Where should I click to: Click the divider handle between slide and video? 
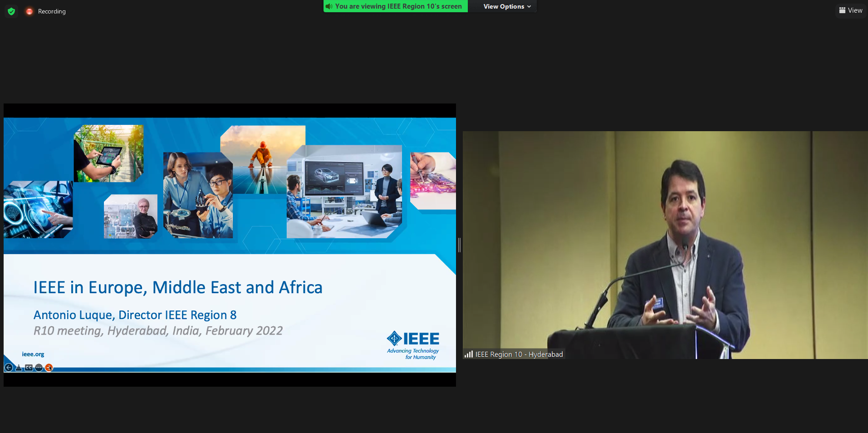point(459,245)
